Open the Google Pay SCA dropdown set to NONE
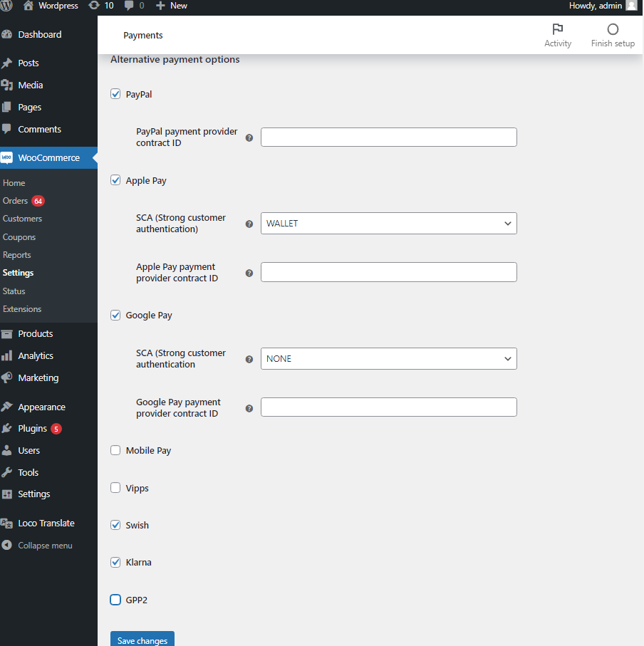 tap(388, 358)
